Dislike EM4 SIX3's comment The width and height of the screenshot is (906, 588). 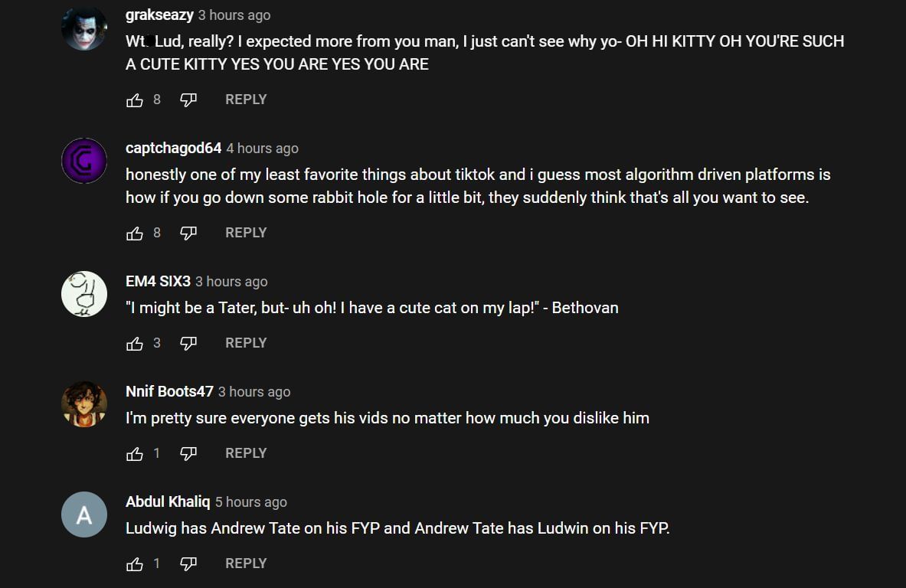188,343
